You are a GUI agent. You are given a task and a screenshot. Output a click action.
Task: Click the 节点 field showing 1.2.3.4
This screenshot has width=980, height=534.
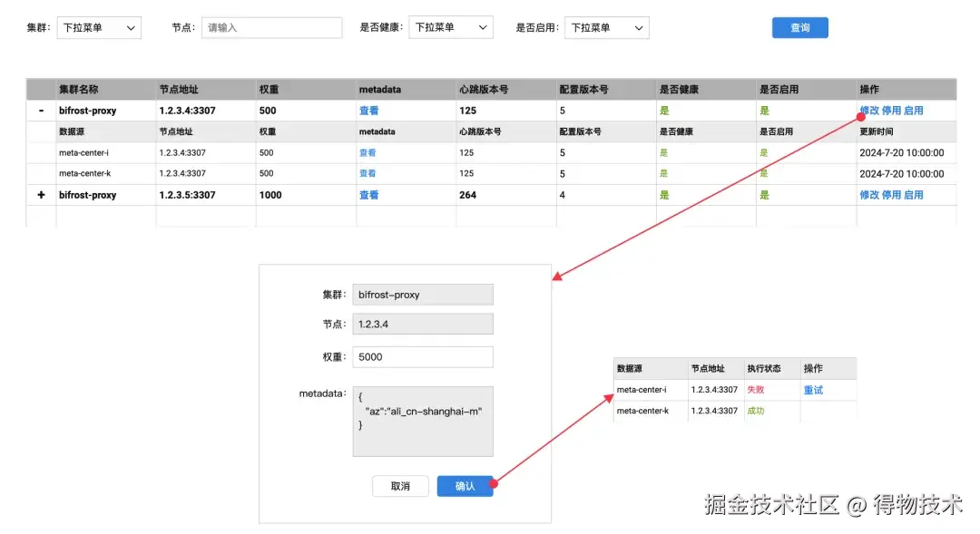pyautogui.click(x=422, y=323)
